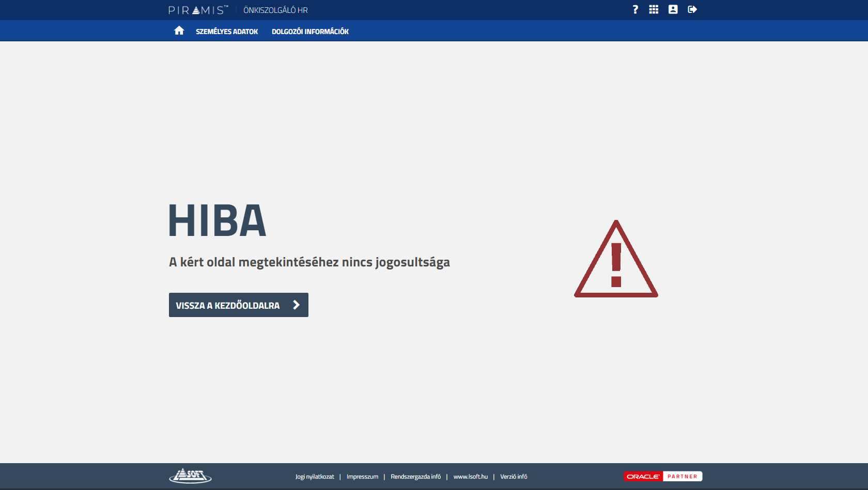The height and width of the screenshot is (490, 868).
Task: Open the user profile icon
Action: [673, 9]
